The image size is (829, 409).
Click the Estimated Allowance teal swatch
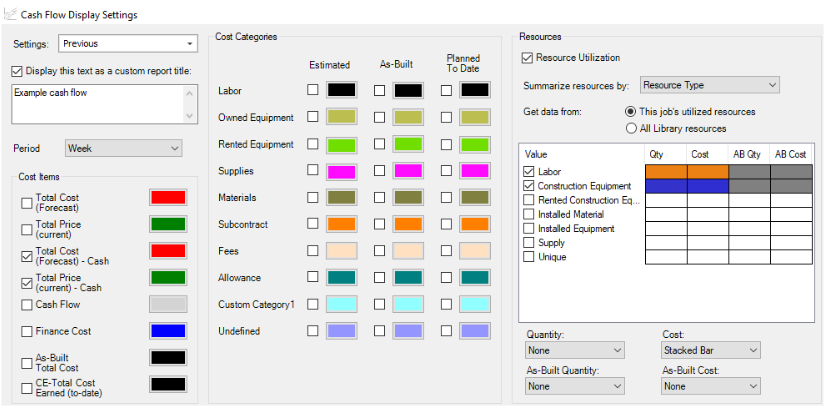(341, 278)
